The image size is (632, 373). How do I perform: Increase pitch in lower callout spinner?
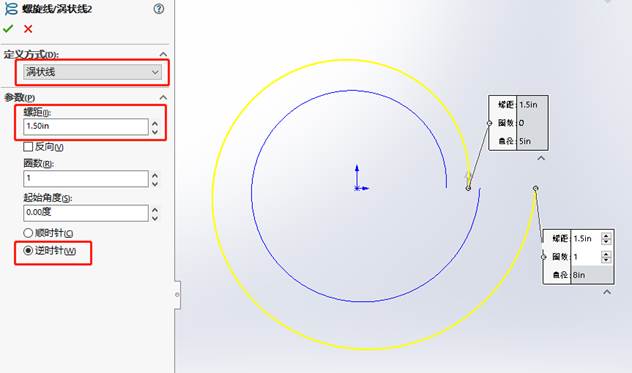pyautogui.click(x=606, y=236)
